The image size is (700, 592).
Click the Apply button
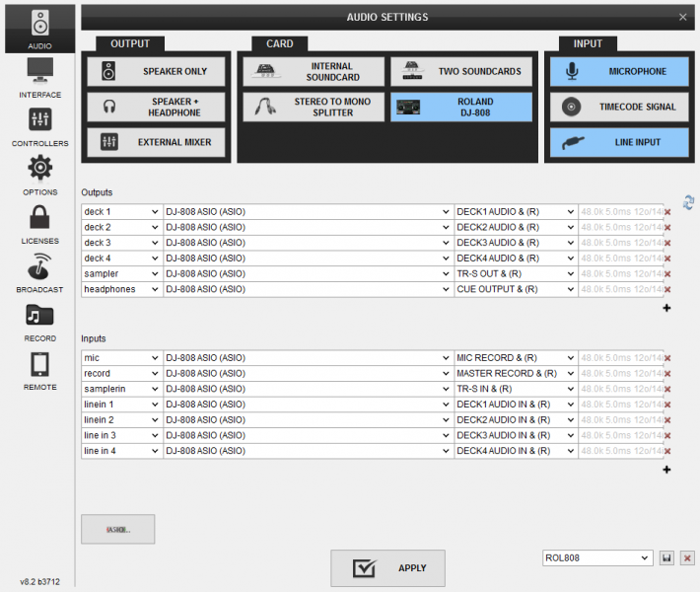pos(387,568)
